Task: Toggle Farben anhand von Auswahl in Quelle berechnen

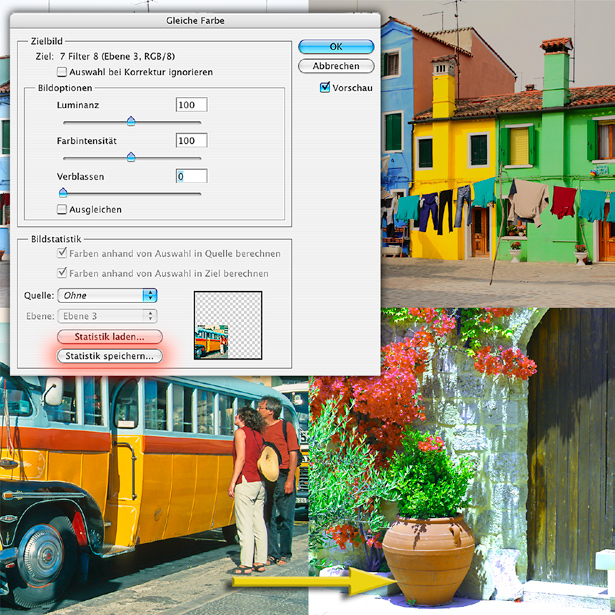Action: click(62, 255)
